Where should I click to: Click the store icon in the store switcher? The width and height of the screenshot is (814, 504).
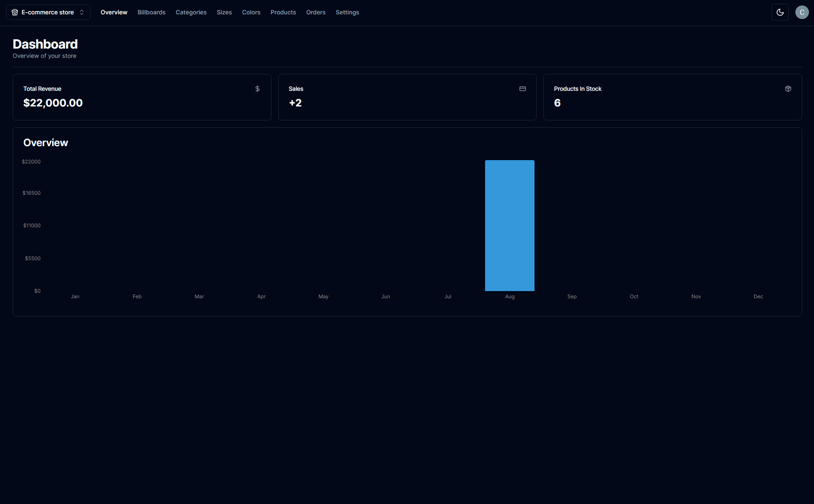tap(15, 12)
